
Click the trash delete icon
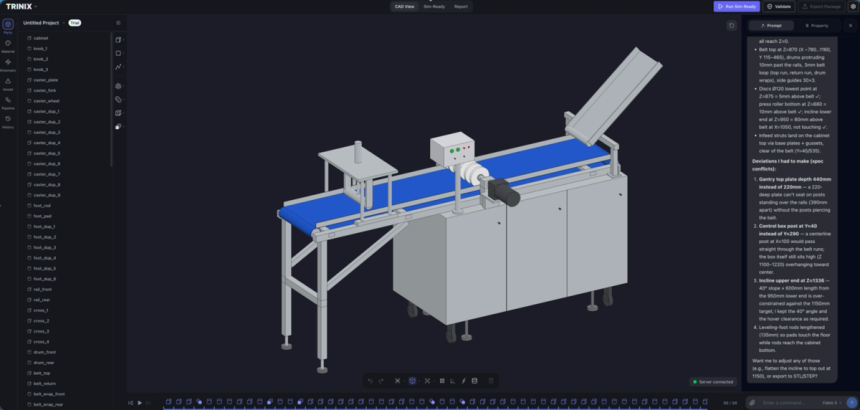pos(491,381)
